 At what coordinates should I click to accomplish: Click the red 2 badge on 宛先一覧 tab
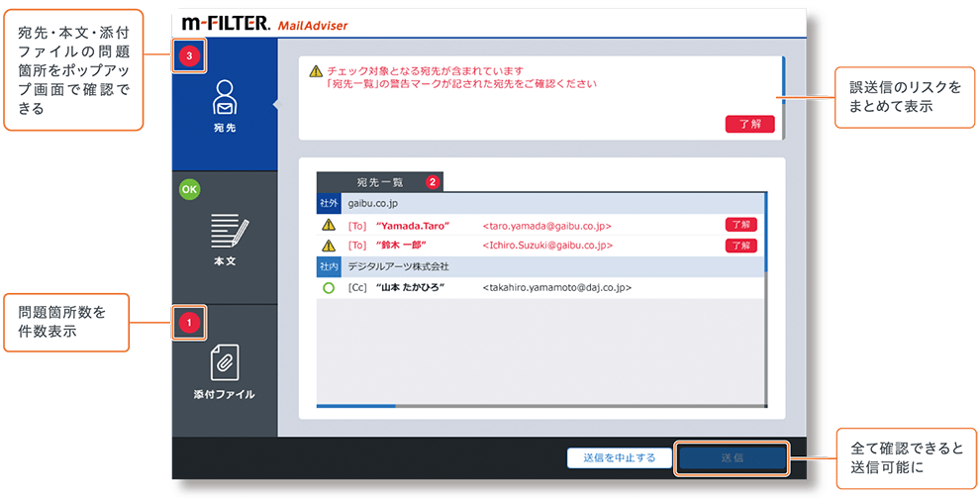coord(432,182)
